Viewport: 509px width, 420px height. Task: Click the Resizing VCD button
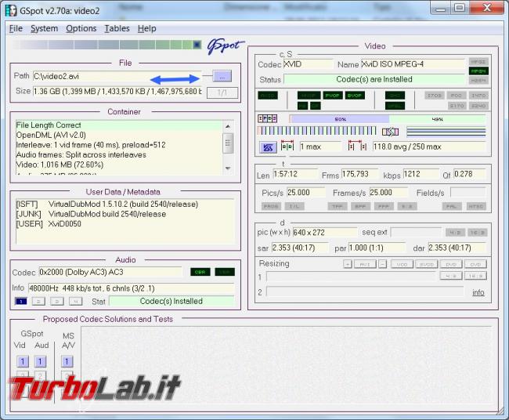[403, 264]
